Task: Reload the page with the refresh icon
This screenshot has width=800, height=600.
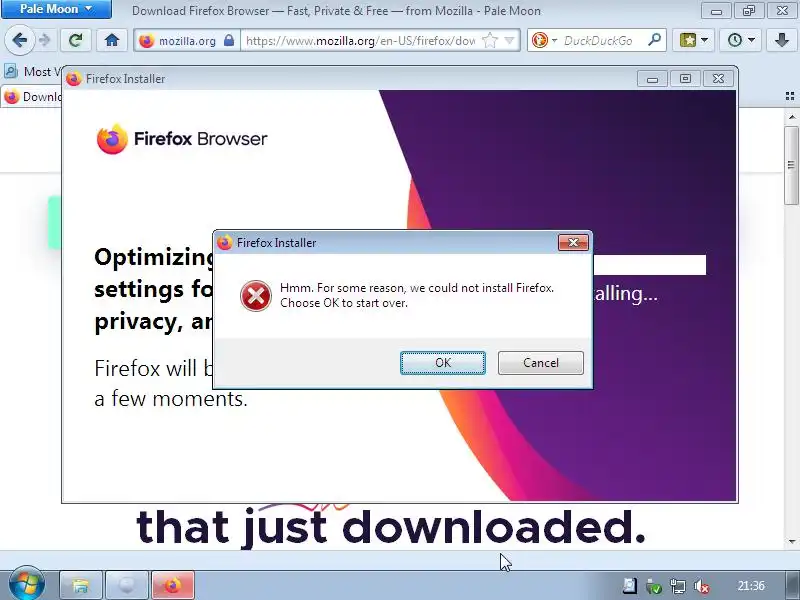Action: [x=76, y=40]
